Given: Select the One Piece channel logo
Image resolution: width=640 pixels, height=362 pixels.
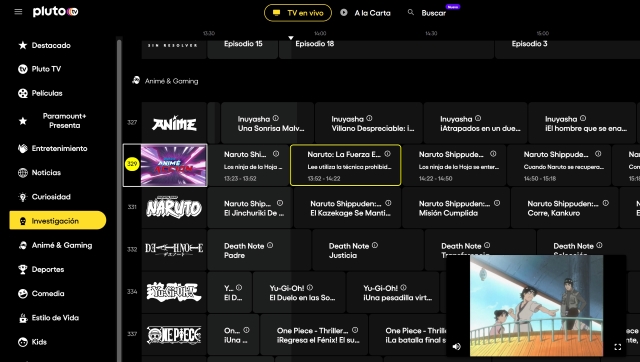Looking at the screenshot, I should tap(174, 335).
